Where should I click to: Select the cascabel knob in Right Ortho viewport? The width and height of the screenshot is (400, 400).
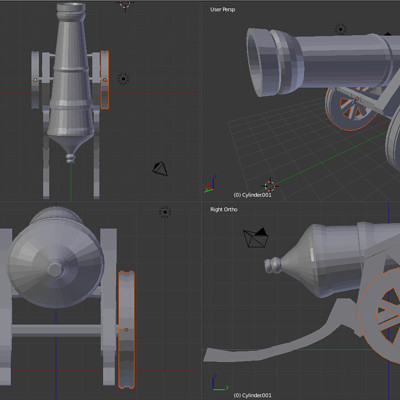(273, 266)
